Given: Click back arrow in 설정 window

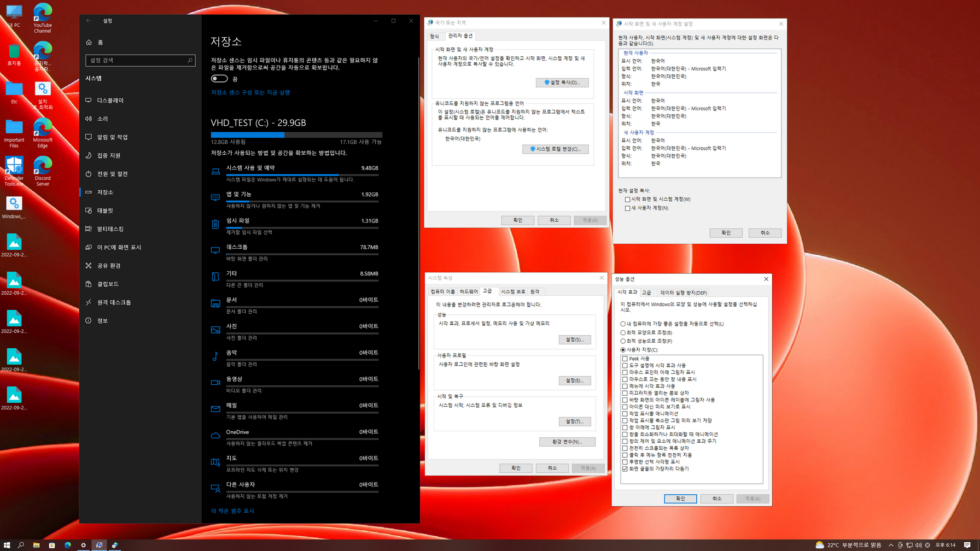Looking at the screenshot, I should [89, 21].
